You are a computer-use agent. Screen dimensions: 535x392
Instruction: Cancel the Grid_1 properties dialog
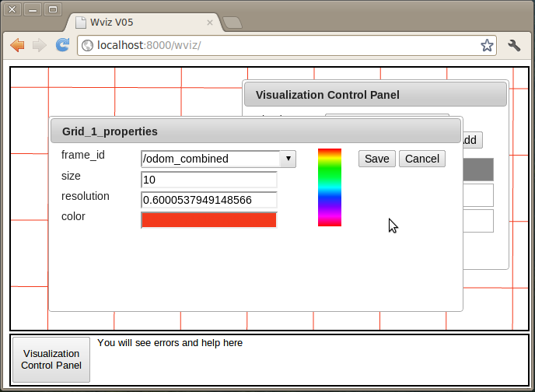tap(422, 159)
